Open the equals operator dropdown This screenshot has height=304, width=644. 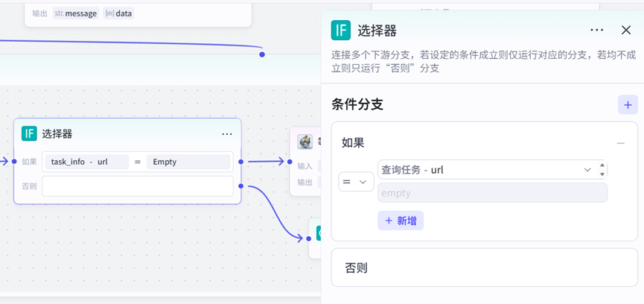pos(356,182)
